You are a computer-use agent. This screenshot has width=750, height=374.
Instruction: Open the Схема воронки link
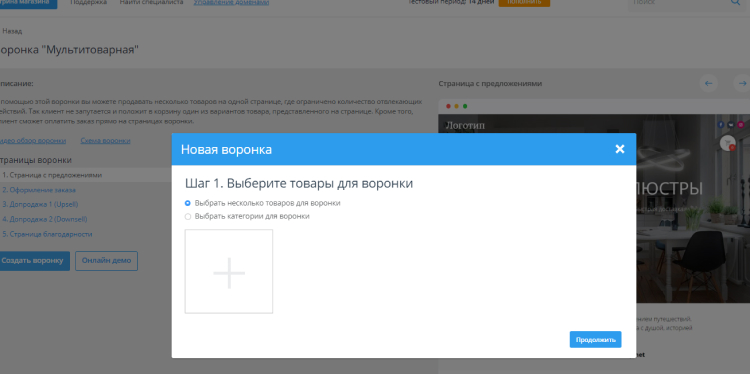pyautogui.click(x=105, y=141)
